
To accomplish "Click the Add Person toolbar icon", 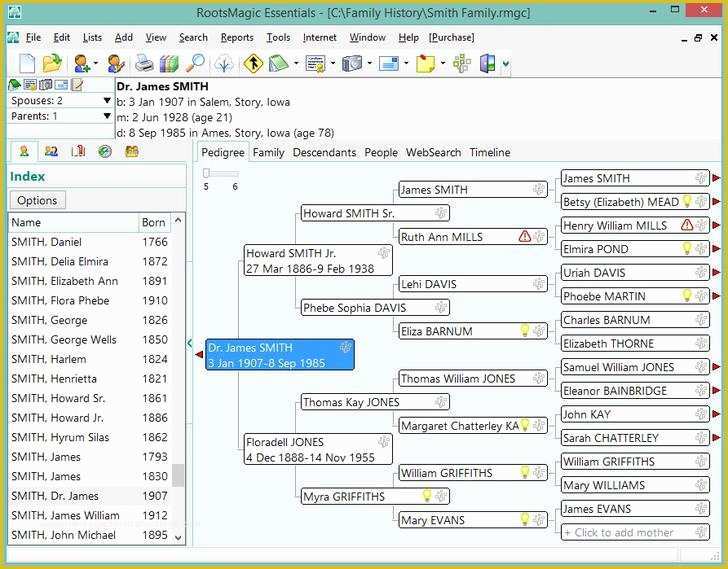I will click(x=82, y=63).
